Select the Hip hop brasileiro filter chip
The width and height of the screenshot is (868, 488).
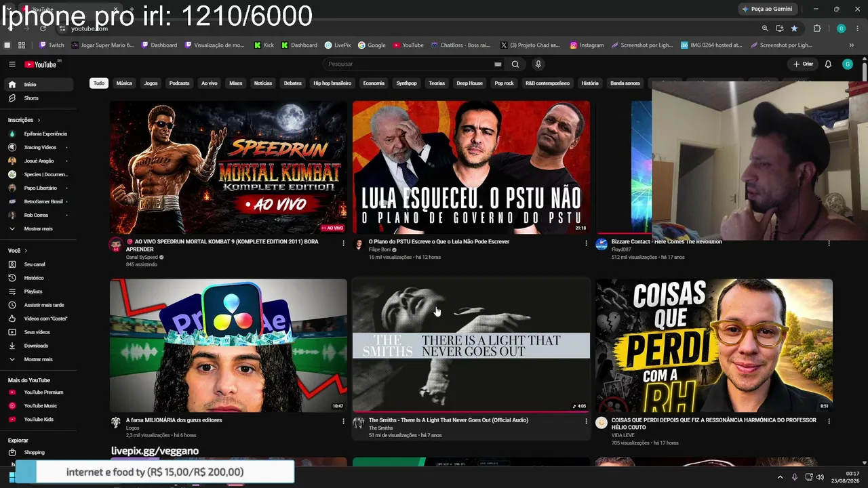tap(332, 83)
